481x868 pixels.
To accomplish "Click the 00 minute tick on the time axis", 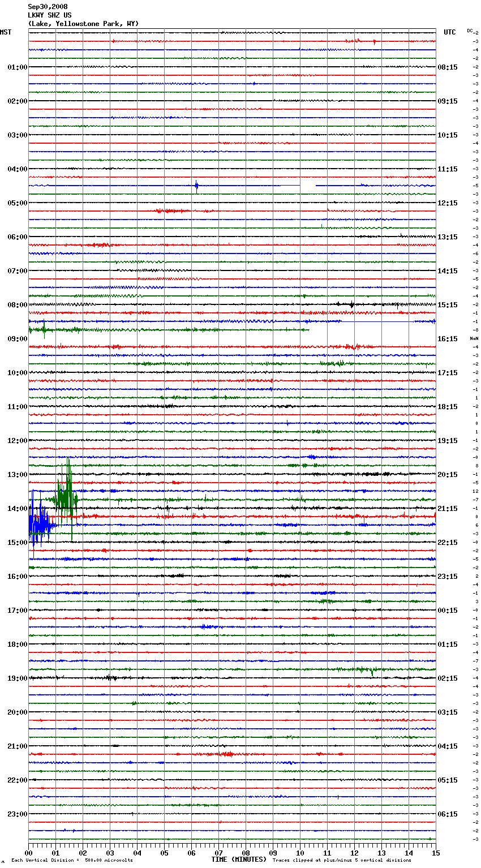I will click(29, 853).
